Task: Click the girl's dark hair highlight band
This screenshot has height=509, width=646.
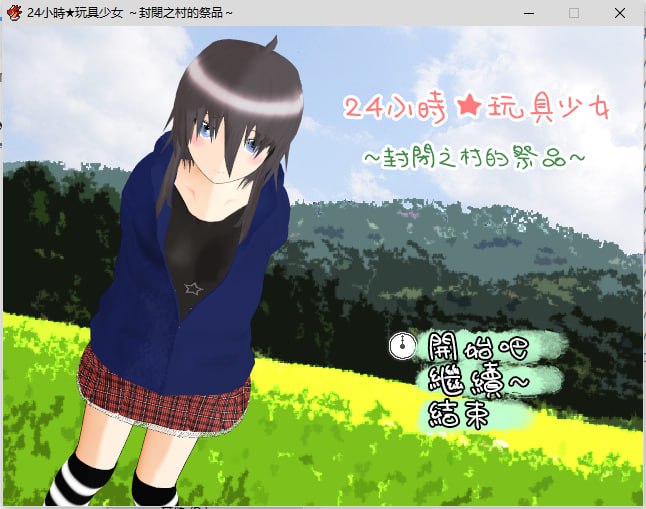Action: (x=250, y=92)
